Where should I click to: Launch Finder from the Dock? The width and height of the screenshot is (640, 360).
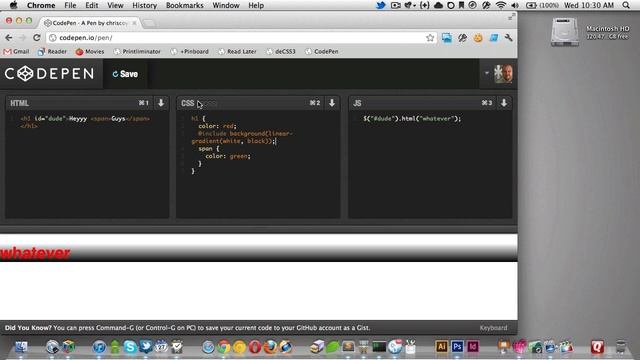click(x=21, y=347)
